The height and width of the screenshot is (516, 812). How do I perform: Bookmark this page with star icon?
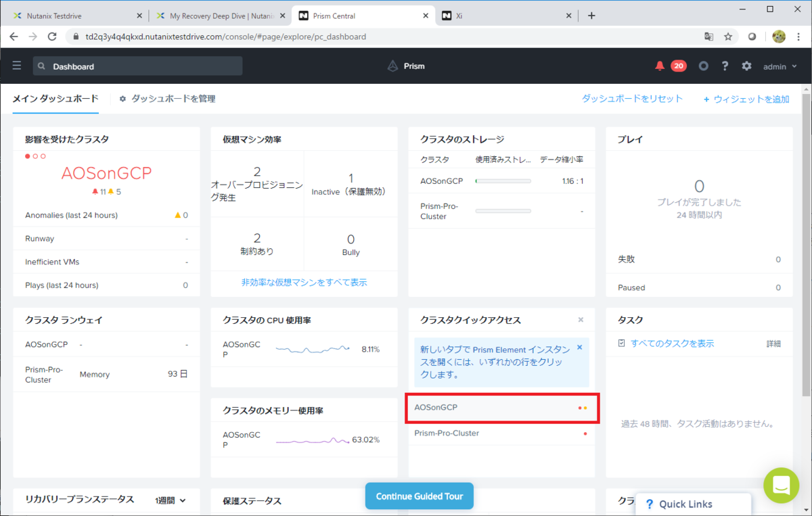[x=728, y=37]
